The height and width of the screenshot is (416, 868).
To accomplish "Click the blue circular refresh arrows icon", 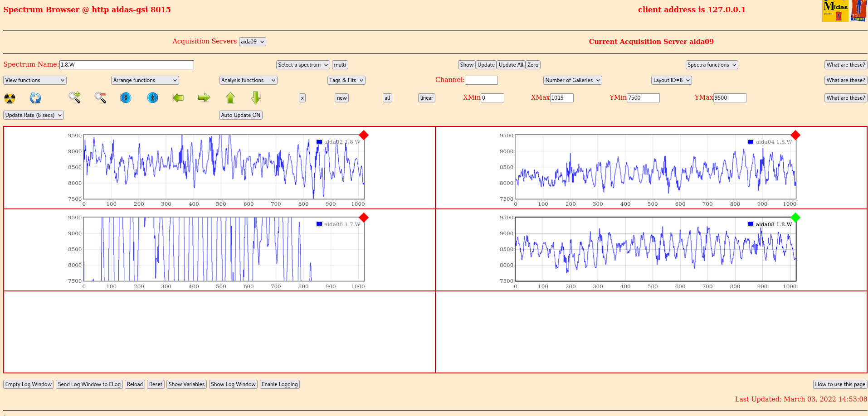I will tap(35, 98).
